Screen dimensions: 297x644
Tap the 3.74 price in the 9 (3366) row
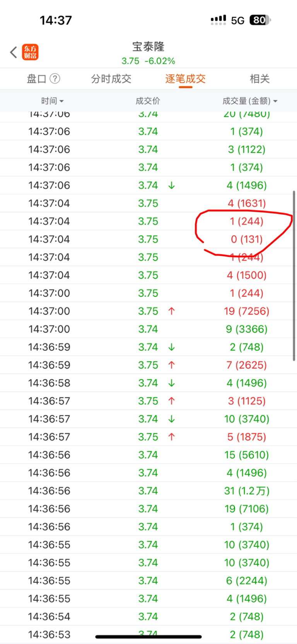point(148,329)
